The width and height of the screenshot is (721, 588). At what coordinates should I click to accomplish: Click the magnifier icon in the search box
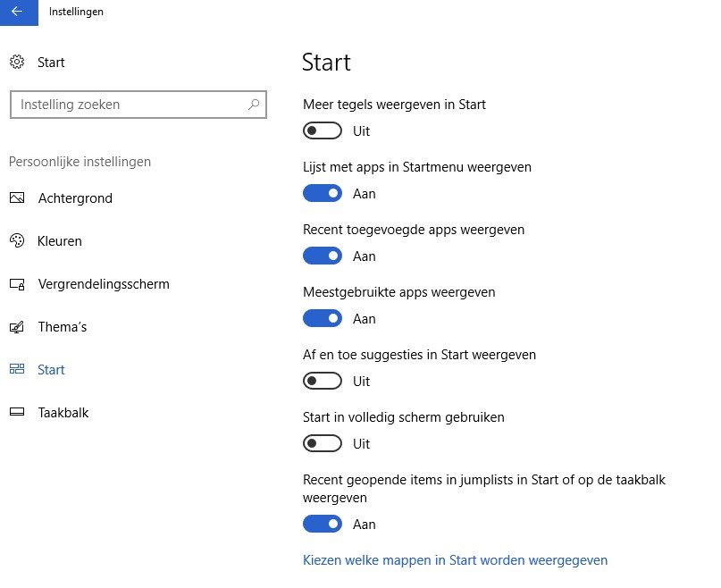point(254,105)
